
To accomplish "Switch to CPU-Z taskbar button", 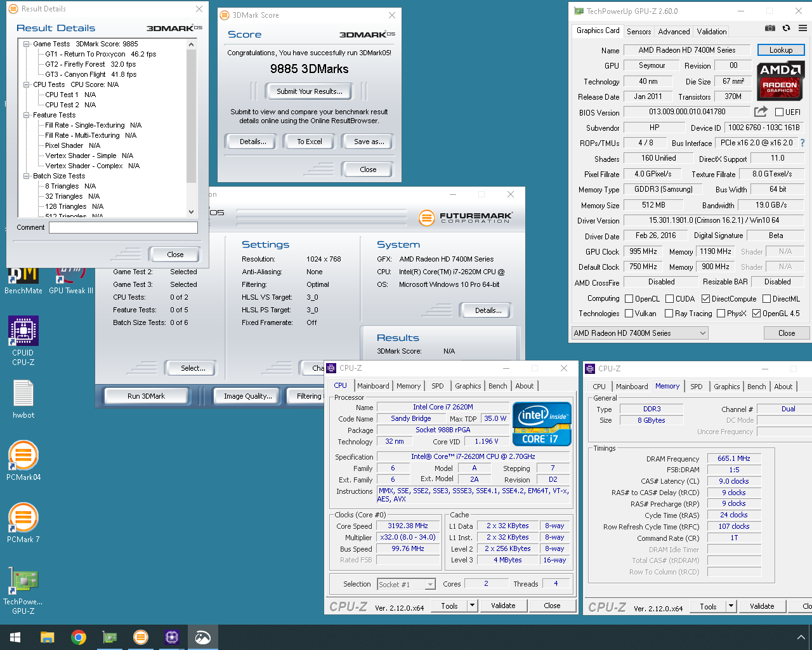I will tap(172, 637).
